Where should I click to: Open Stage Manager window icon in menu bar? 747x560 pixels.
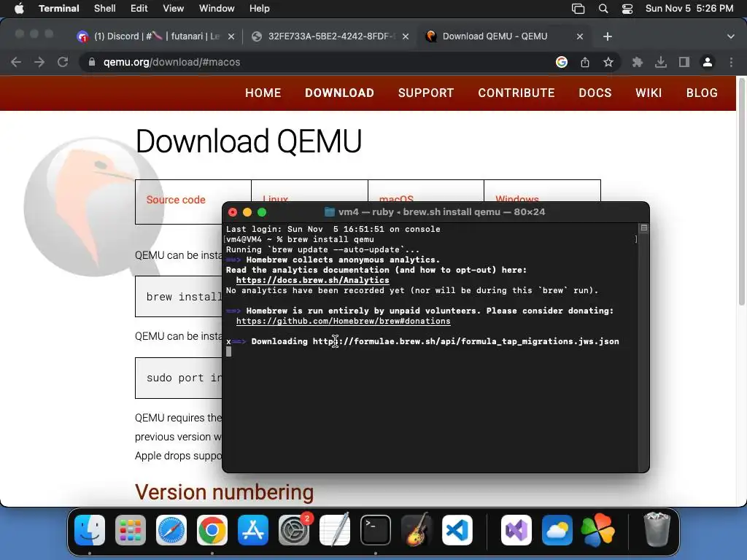tap(578, 9)
